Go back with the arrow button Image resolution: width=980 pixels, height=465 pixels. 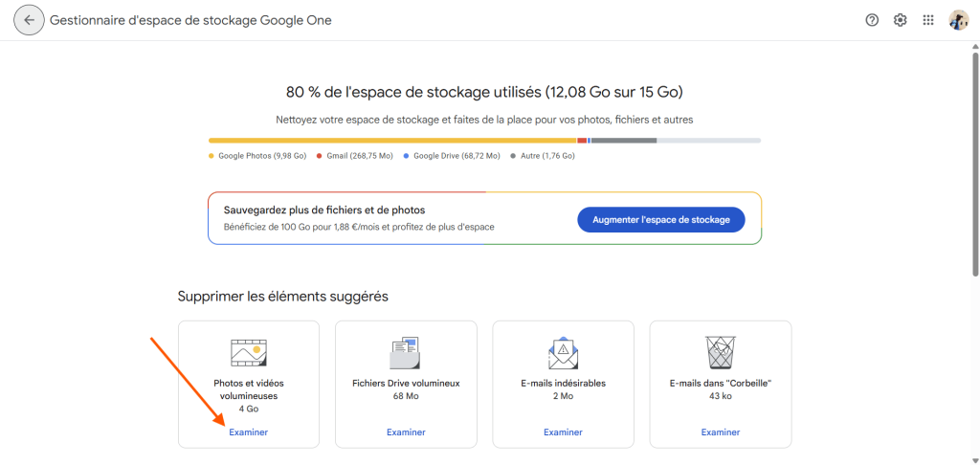click(29, 20)
